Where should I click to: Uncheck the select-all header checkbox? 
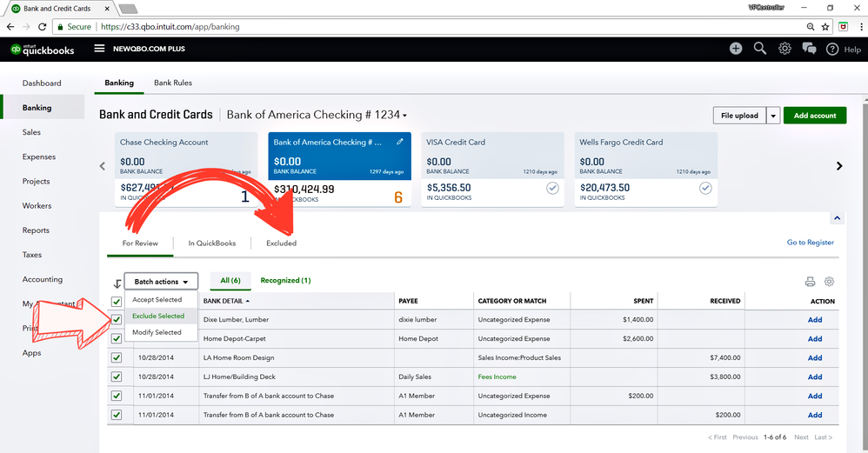[x=117, y=301]
